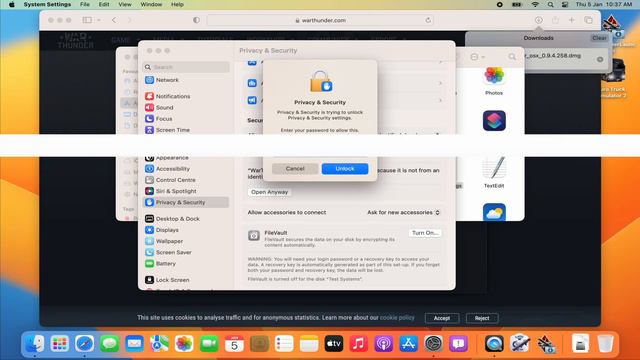Search in the Finder window
Screen dimensions: 640x360
[x=512, y=57]
